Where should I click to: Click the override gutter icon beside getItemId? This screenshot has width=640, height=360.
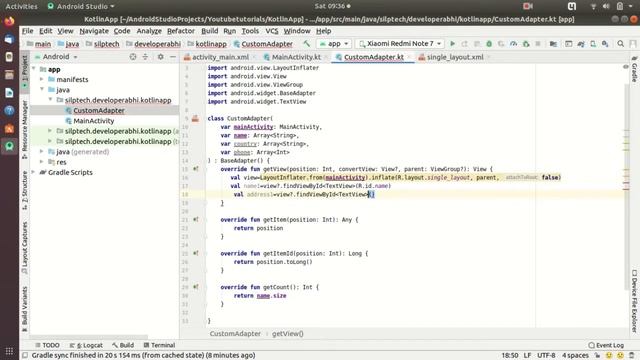pos(196,253)
